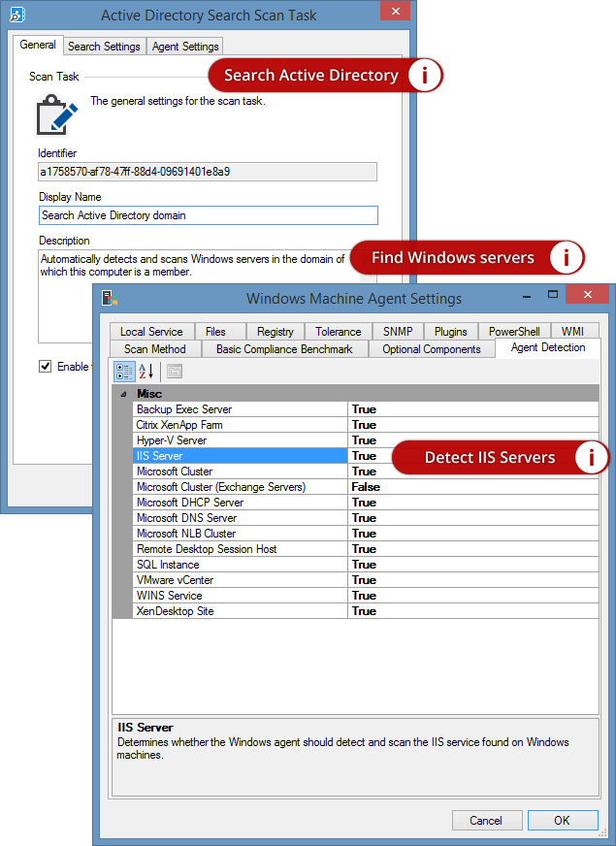
Task: Click the scan task clipboard pencil icon
Action: coord(56,114)
